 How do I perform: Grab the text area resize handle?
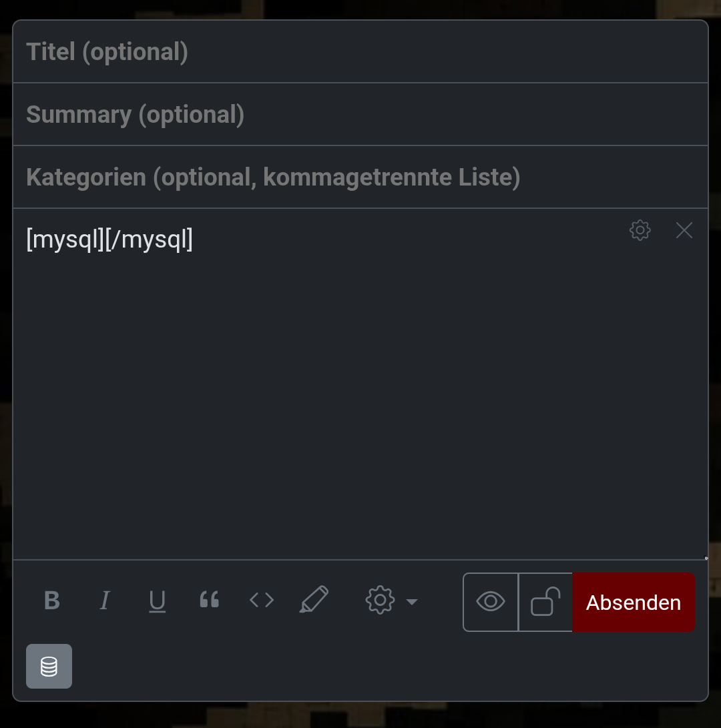[x=706, y=558]
